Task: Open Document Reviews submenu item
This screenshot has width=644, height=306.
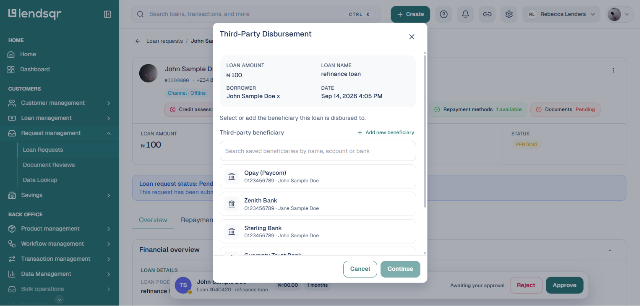Action: tap(49, 165)
